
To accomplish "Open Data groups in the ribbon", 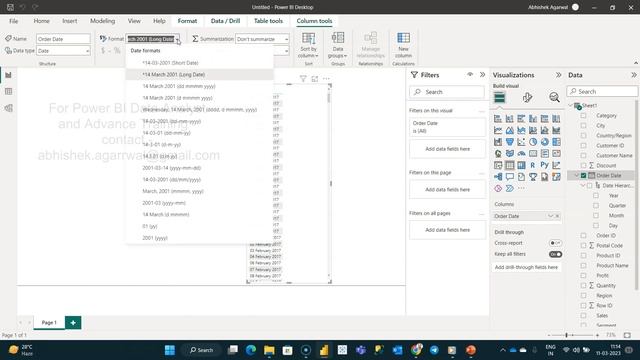I will point(338,45).
